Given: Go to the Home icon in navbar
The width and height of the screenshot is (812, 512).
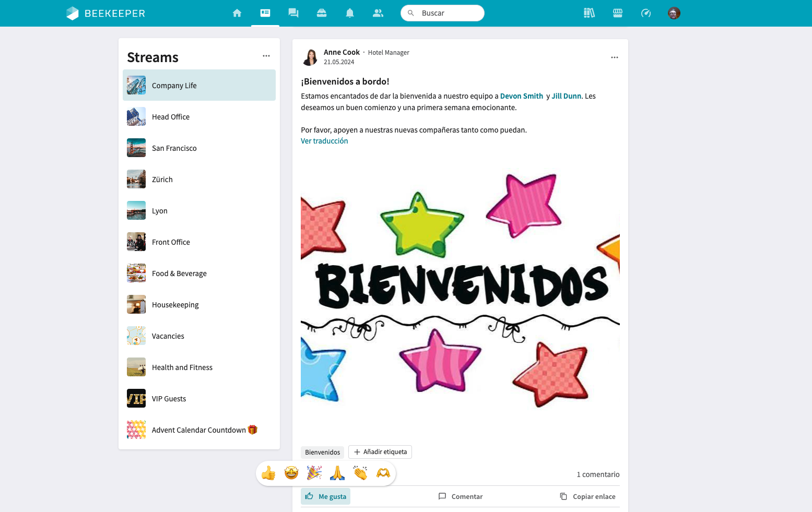Looking at the screenshot, I should pyautogui.click(x=237, y=13).
